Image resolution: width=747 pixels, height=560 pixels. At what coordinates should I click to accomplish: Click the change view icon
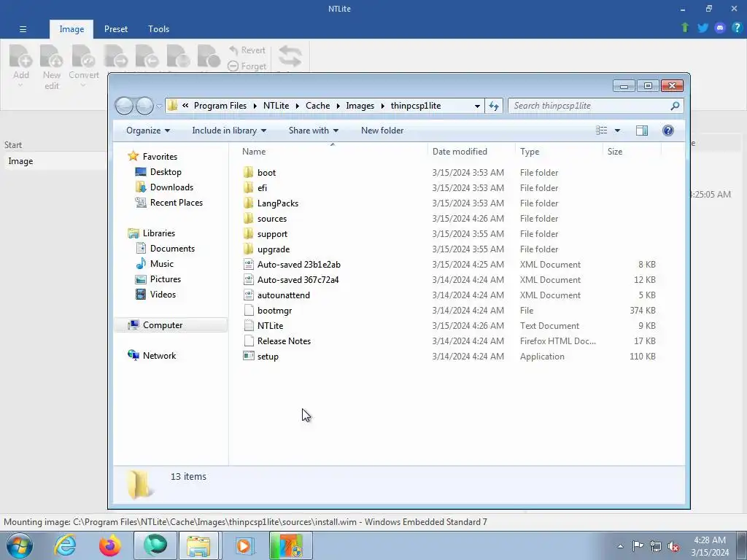coord(602,131)
